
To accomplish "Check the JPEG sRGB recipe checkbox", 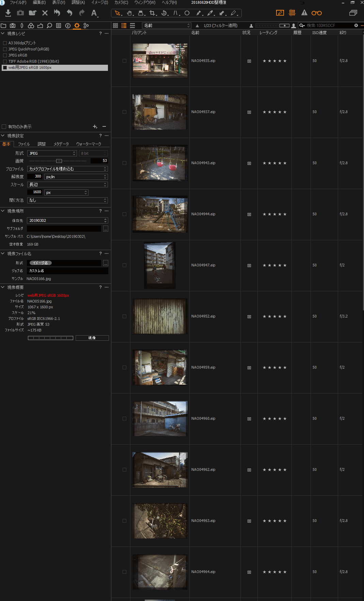I will (5, 55).
